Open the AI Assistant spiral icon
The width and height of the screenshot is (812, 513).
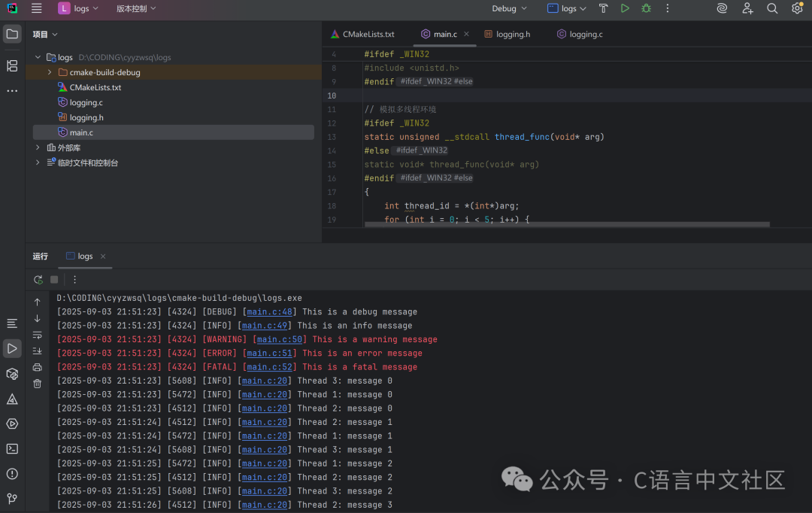722,8
